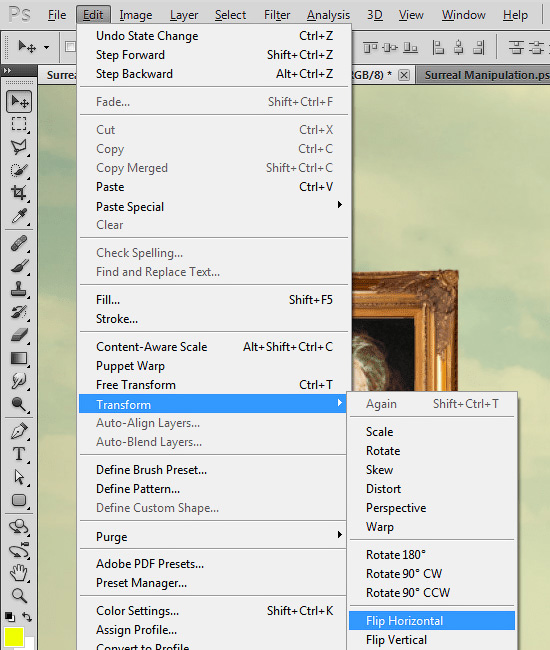Screen dimensions: 550x650
Task: Choose Paste from Edit menu
Action: point(214,187)
